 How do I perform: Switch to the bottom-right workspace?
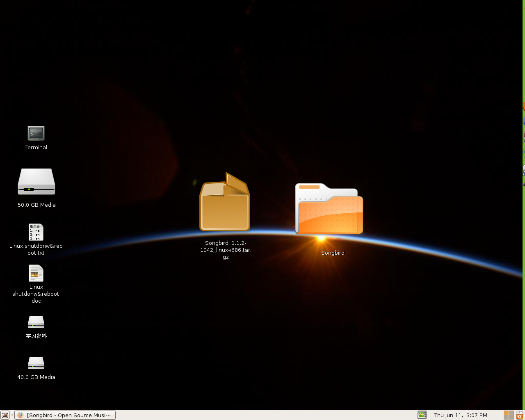click(x=511, y=418)
